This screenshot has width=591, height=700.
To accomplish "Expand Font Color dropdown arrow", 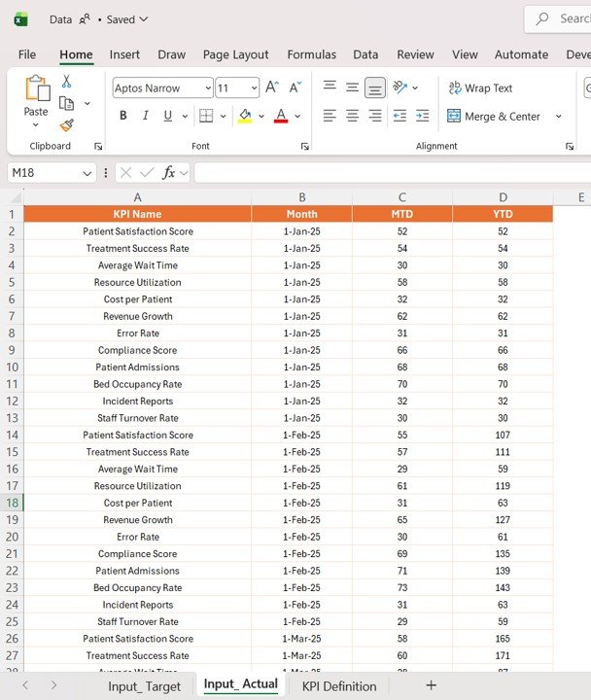I will (297, 117).
